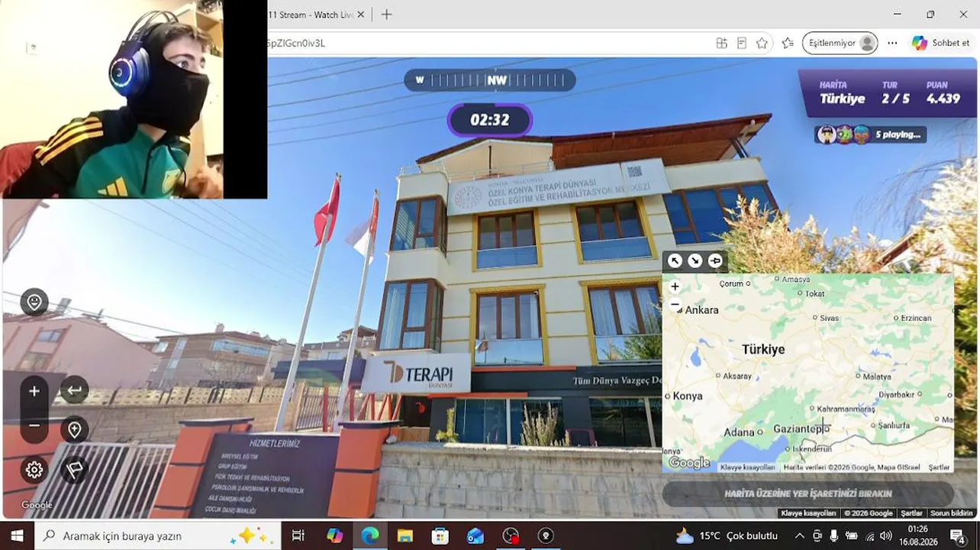Enlarge the guess map with up-left arrow
The height and width of the screenshot is (550, 980).
click(675, 260)
